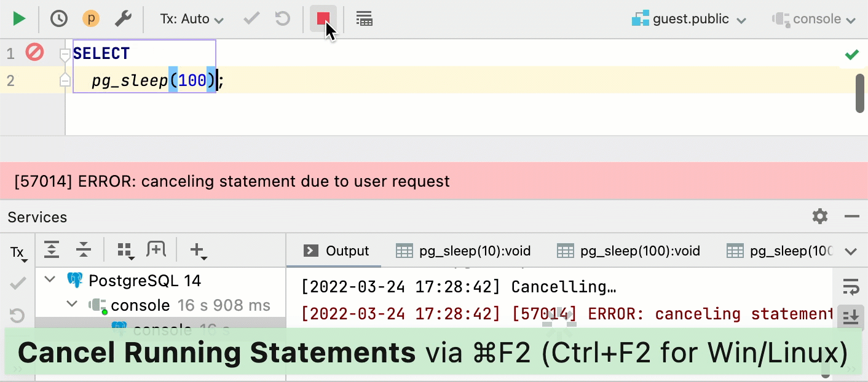Screen dimensions: 868x382
Task: Open the pg_sleep(100):void result tab
Action: [x=629, y=251]
